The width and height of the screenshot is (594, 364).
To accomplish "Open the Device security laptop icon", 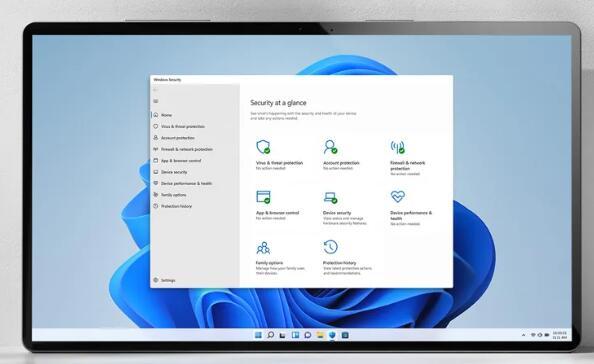I will [x=331, y=198].
